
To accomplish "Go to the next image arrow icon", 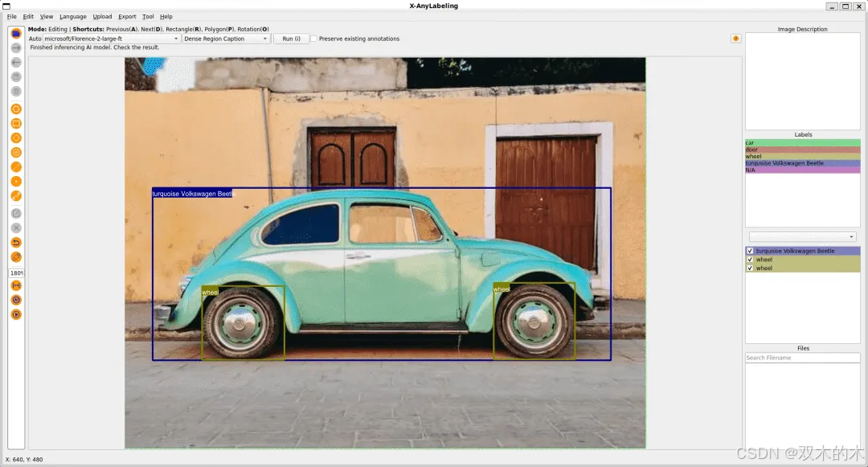I will [16, 48].
